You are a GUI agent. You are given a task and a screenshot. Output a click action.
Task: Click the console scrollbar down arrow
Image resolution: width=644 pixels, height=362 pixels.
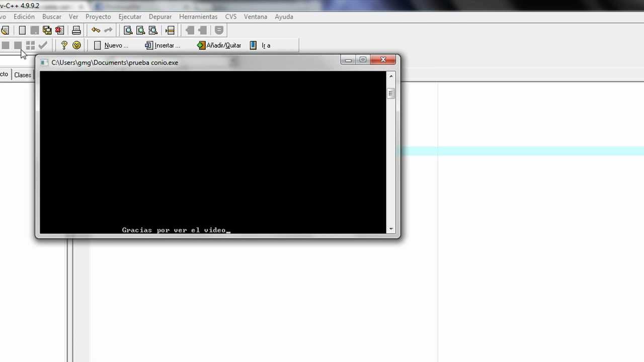click(x=391, y=229)
